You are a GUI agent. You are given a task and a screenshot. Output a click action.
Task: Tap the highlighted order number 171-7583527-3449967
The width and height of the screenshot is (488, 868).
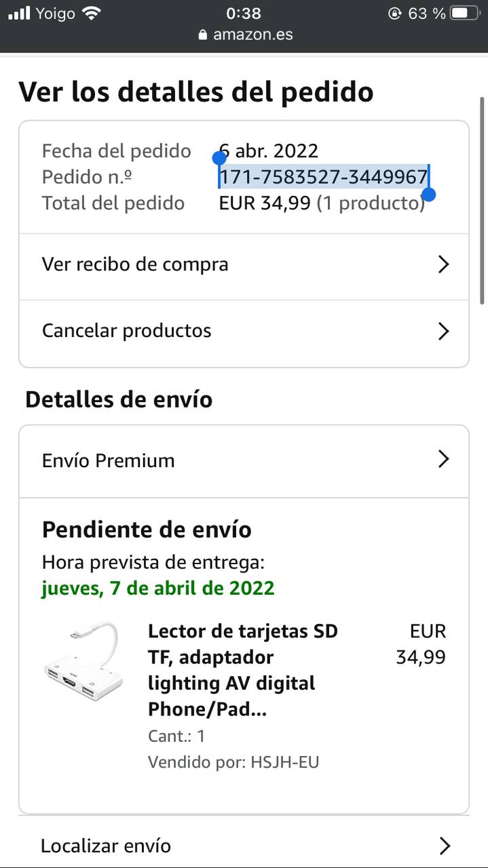[x=323, y=177]
